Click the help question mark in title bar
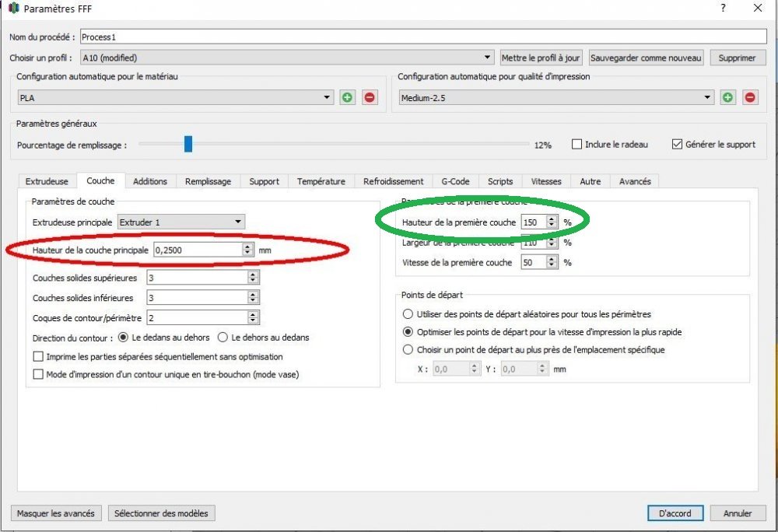Screen dimensions: 778x532 click(x=723, y=9)
